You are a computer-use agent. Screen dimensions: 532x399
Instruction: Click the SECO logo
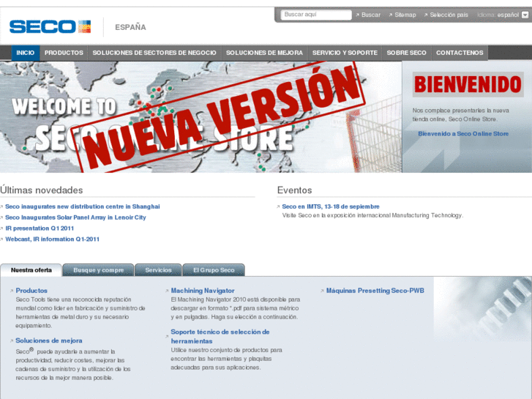pyautogui.click(x=50, y=26)
